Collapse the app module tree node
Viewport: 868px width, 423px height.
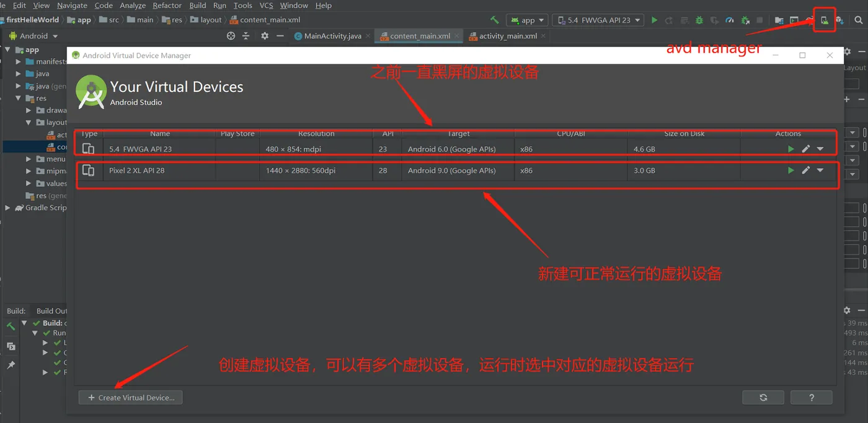pyautogui.click(x=8, y=50)
